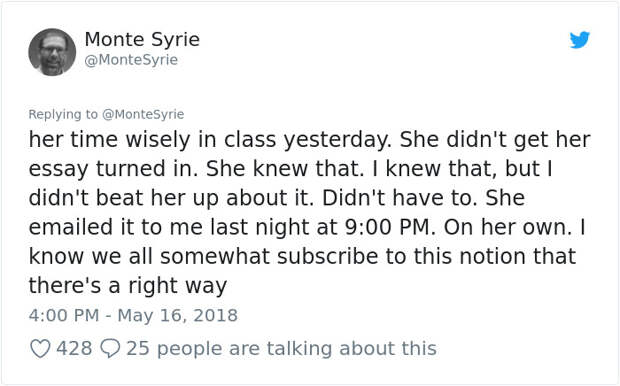Click the May 16, 2018 date

click(178, 316)
